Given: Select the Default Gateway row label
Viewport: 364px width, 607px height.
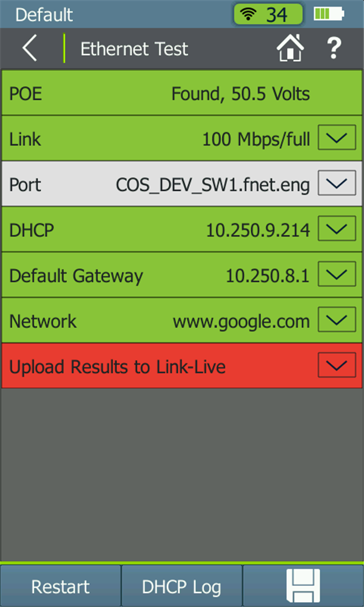Looking at the screenshot, I should pyautogui.click(x=76, y=276).
